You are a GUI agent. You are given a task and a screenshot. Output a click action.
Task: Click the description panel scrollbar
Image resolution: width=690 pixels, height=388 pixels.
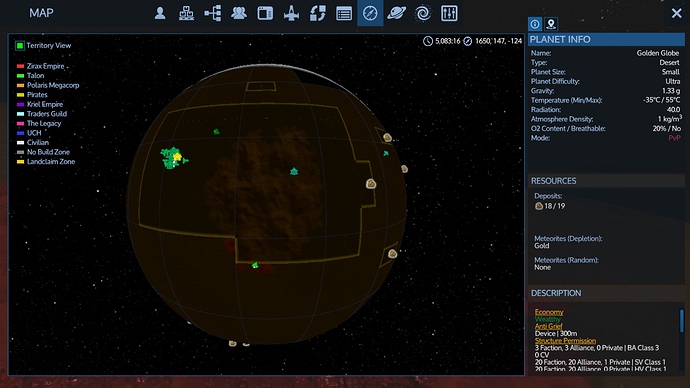(682, 321)
